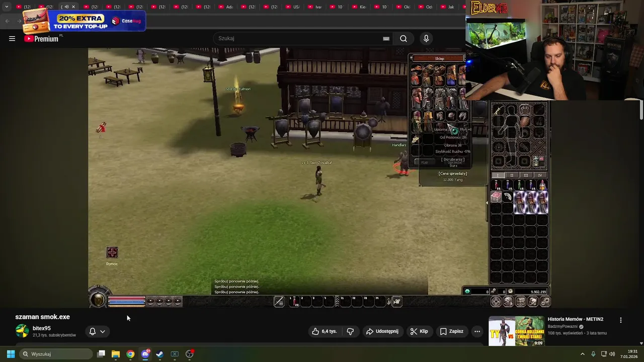Go to YouTube Premium home logo
Screen dimensions: 644x362
42,39
